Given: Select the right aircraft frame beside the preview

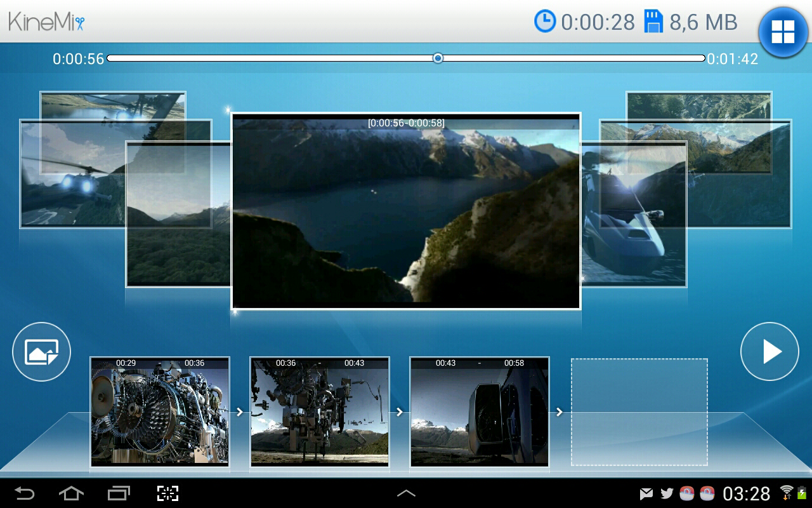Looking at the screenshot, I should (x=634, y=214).
